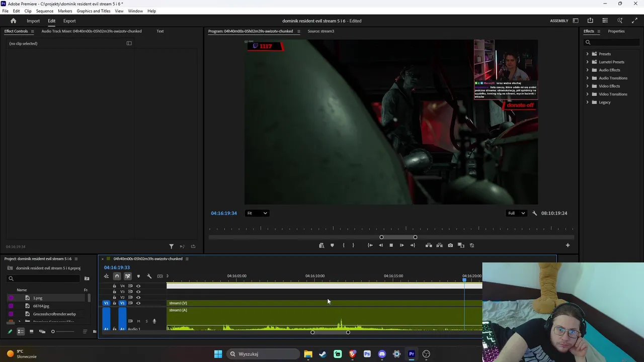Open the Full playback resolution dropdown
Viewport: 644px width, 362px height.
coord(516,213)
